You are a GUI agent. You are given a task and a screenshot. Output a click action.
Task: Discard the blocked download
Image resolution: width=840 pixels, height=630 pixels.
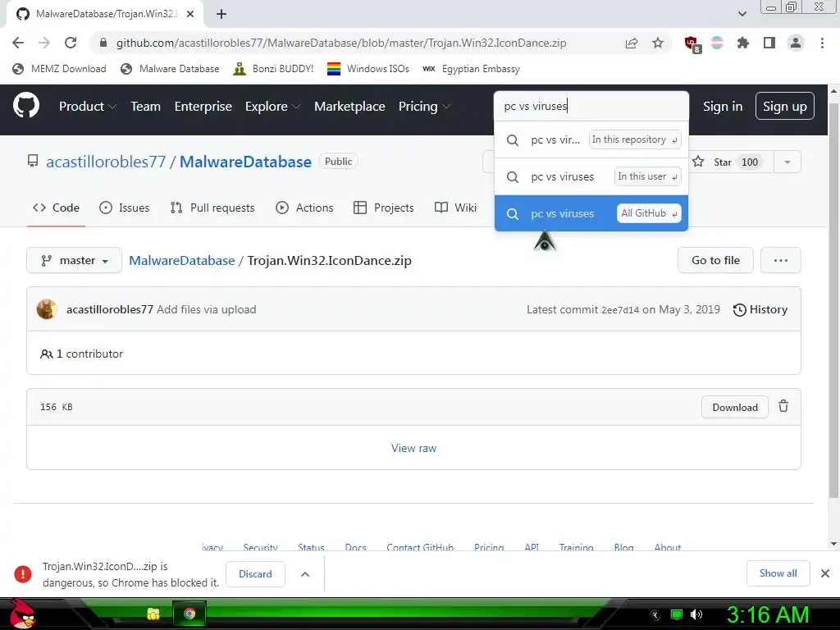255,573
